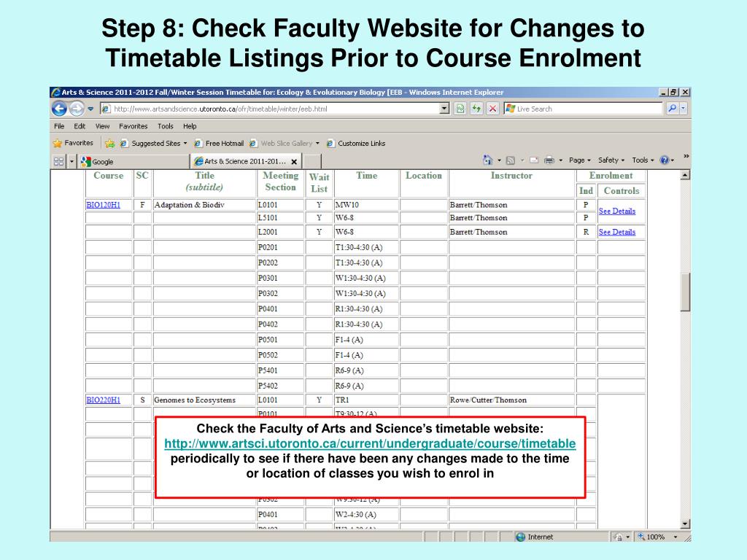The height and width of the screenshot is (560, 747).
Task: Open the Free Hotmail favorite link
Action: click(x=219, y=144)
